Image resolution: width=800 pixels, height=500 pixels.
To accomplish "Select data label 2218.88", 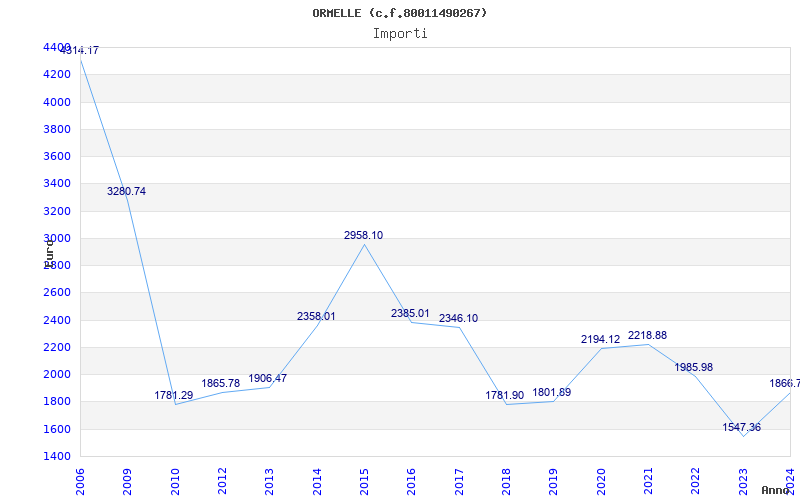I will pyautogui.click(x=647, y=335).
